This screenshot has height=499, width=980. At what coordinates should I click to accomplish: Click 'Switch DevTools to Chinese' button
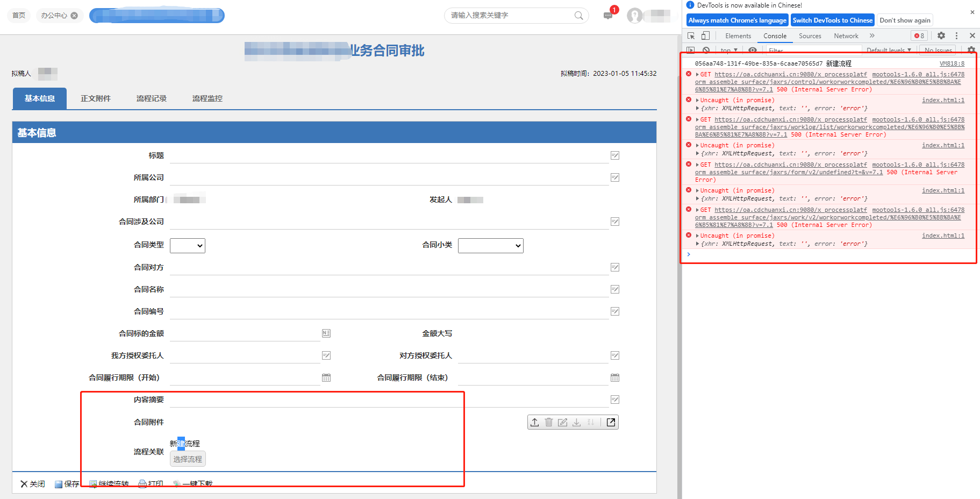coord(833,20)
